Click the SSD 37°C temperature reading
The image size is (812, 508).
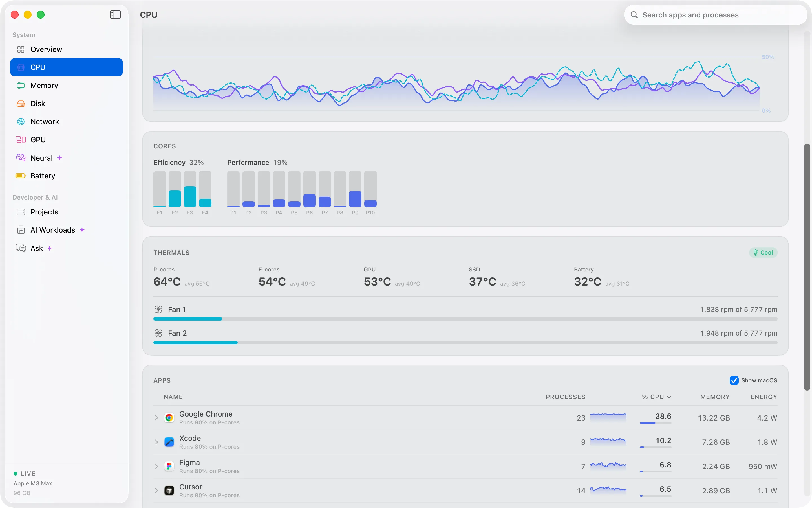coord(482,282)
